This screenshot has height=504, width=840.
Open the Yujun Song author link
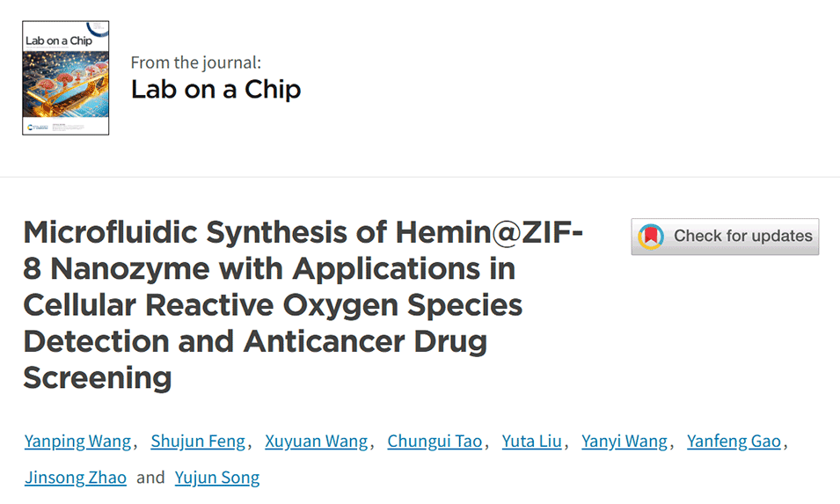point(217,478)
